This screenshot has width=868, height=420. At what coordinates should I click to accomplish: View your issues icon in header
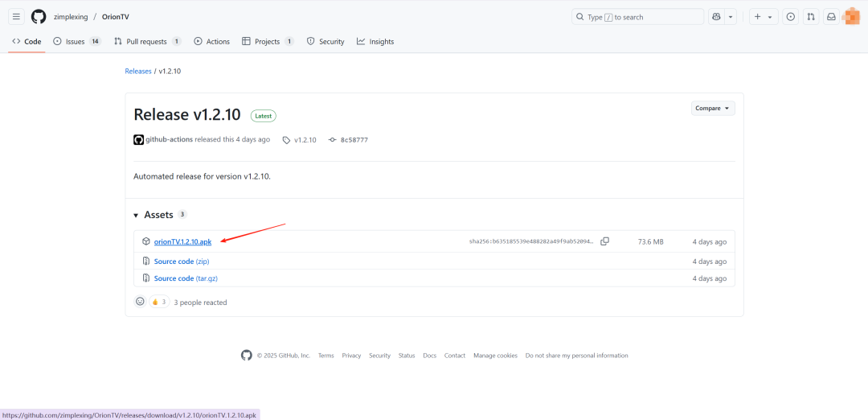791,17
